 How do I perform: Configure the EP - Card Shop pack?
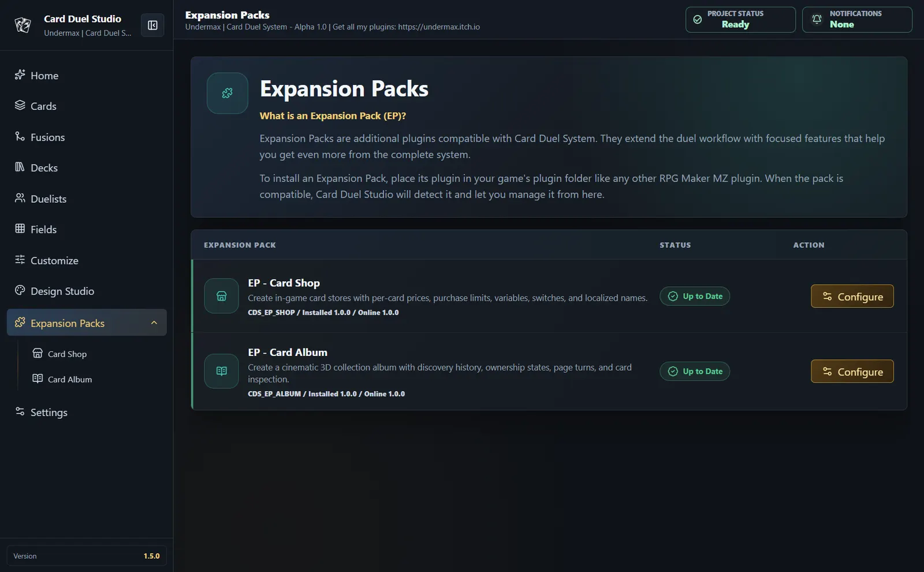[x=852, y=296]
